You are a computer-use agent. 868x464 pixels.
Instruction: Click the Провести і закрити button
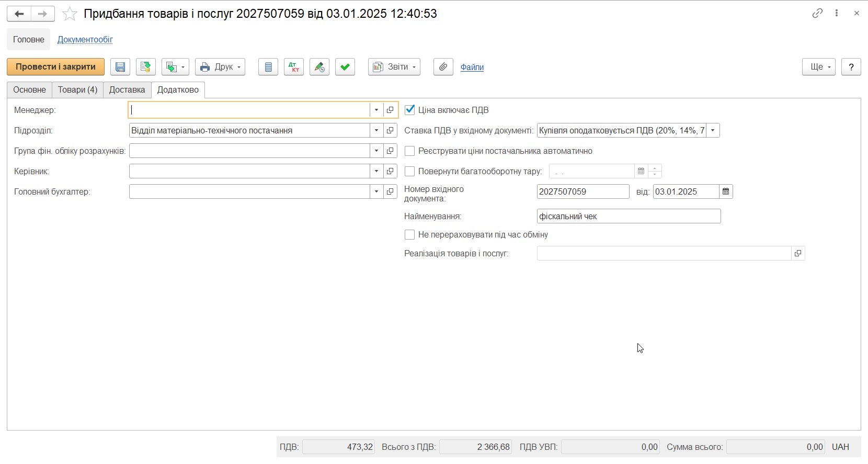(x=55, y=67)
